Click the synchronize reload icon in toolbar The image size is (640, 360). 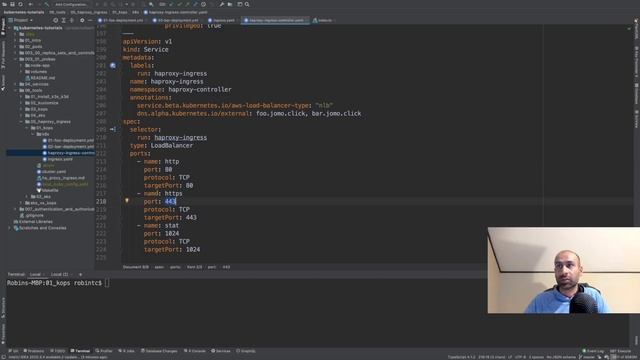(20, 4)
